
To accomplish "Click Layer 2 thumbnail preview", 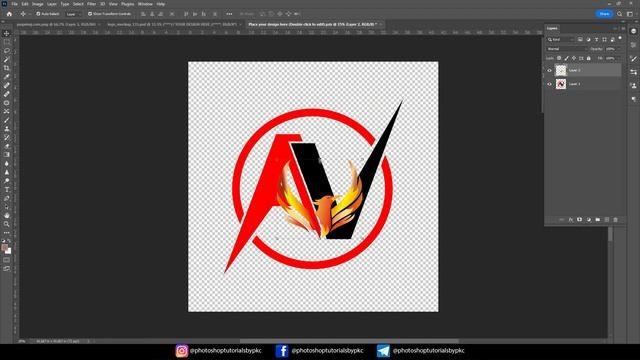I will (x=561, y=70).
